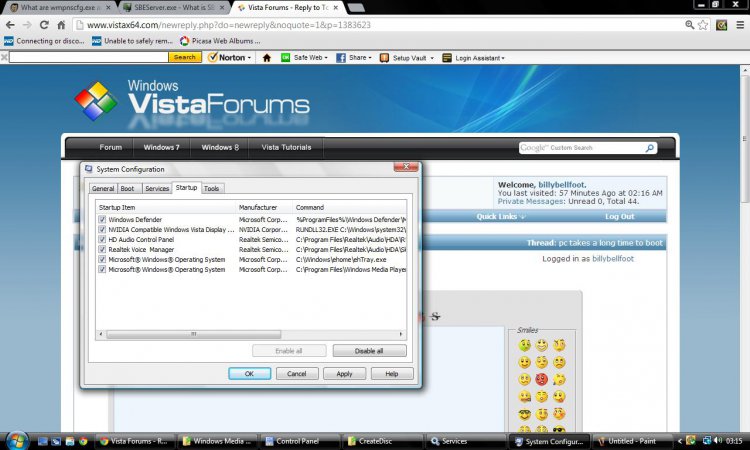Click the strikethrough formatting icon
This screenshot has height=450, width=750.
pos(435,316)
